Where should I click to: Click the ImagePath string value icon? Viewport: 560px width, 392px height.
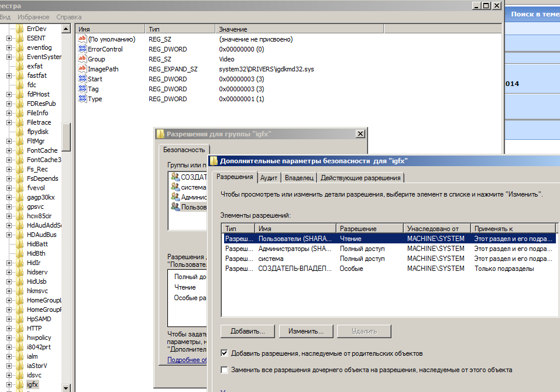(x=82, y=69)
